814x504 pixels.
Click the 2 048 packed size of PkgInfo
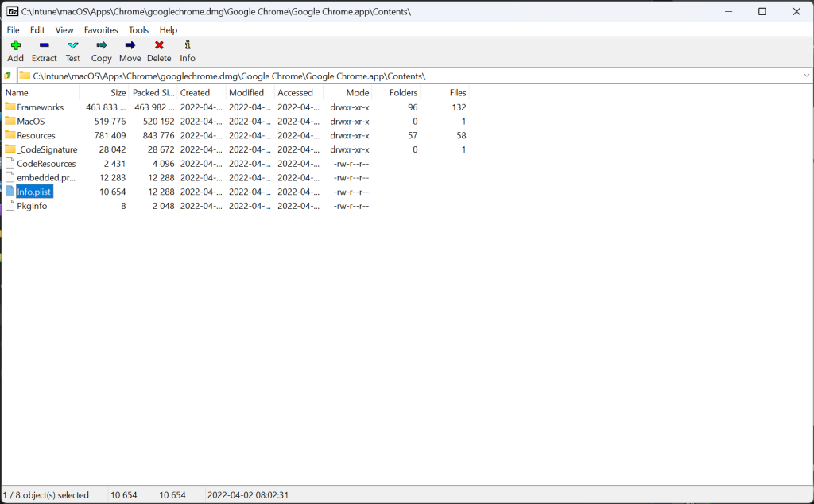click(x=164, y=206)
